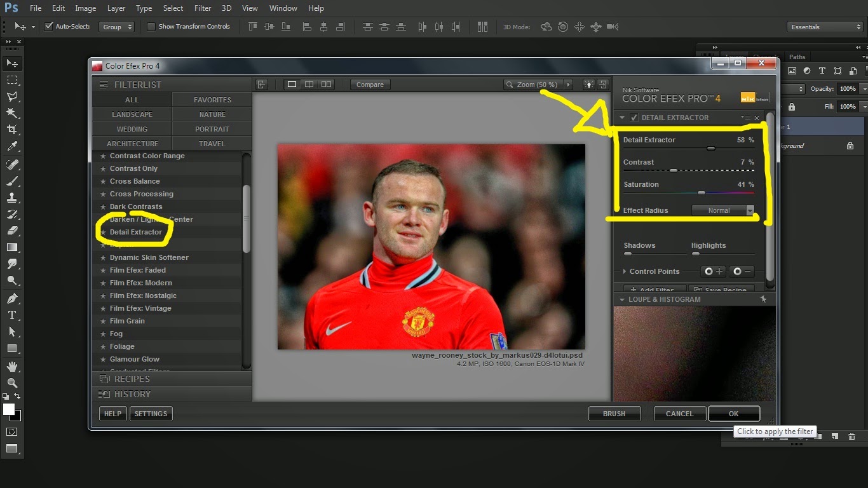Open the Essentials workspace dropdown
Screen dimensions: 868x488
(x=824, y=27)
